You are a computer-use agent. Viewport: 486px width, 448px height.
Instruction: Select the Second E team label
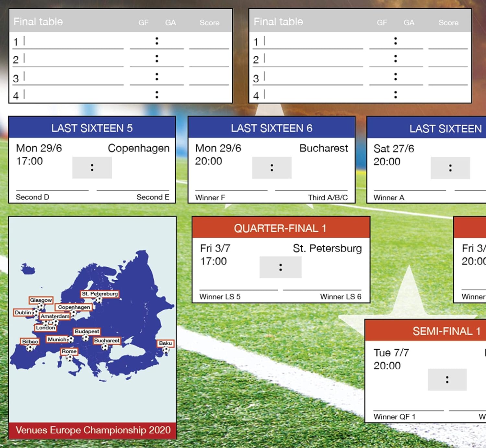(x=153, y=197)
